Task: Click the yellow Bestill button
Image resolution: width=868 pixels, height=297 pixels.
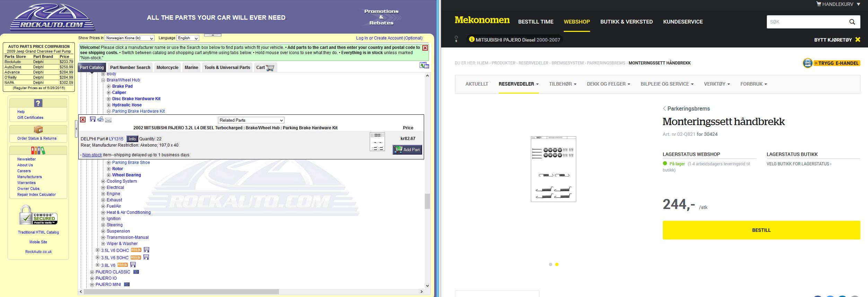Action: [x=761, y=230]
